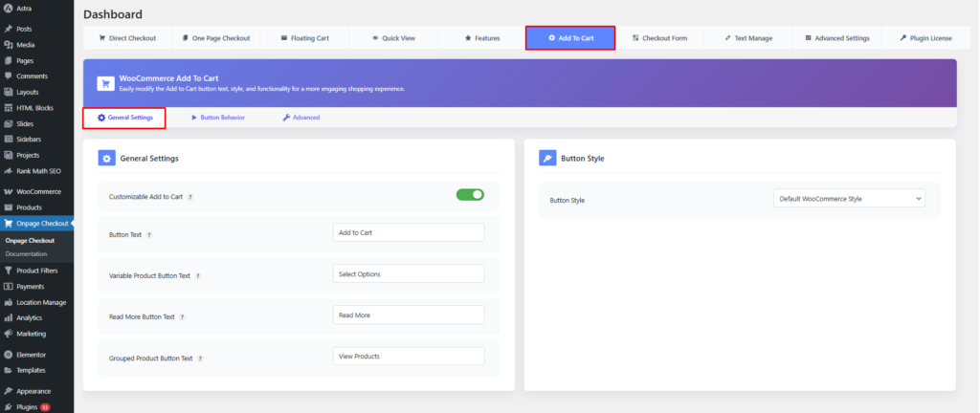The height and width of the screenshot is (413, 980).
Task: Open the Floating Cart tab
Action: (304, 38)
